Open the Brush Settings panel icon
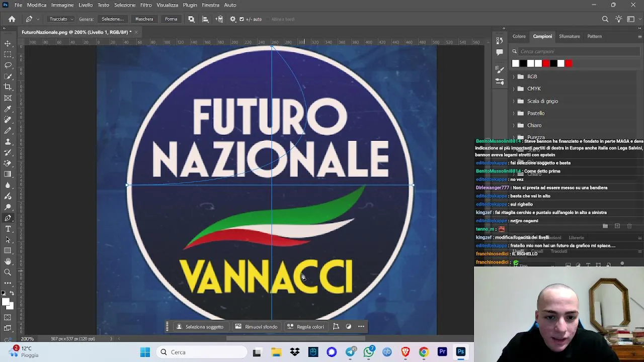The image size is (644, 362). pyautogui.click(x=500, y=69)
